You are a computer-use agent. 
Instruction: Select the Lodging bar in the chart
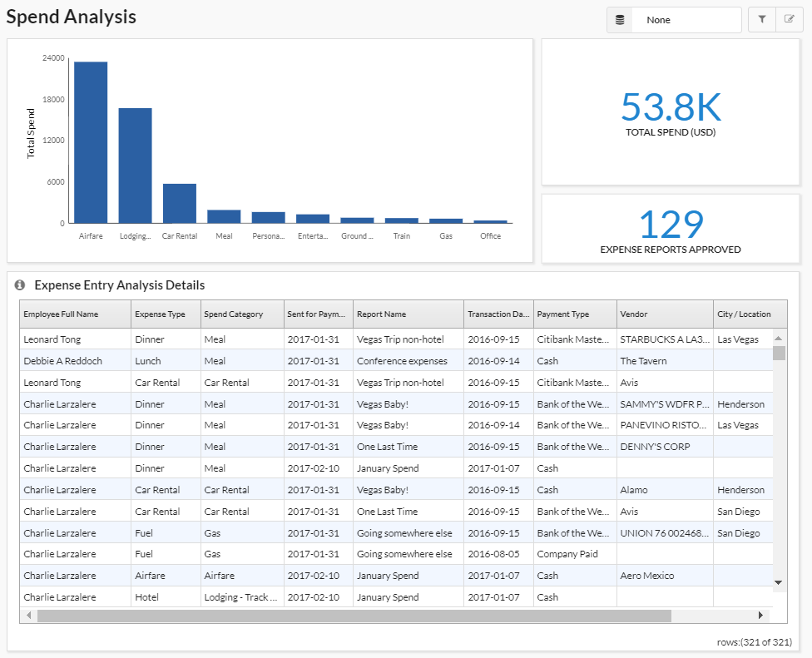[135, 166]
